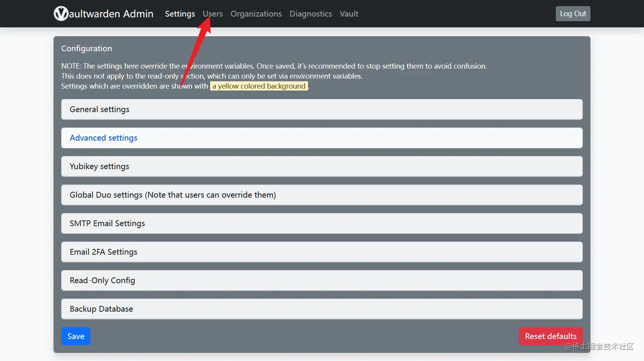Click the blue Save button
The height and width of the screenshot is (361, 644).
click(76, 336)
